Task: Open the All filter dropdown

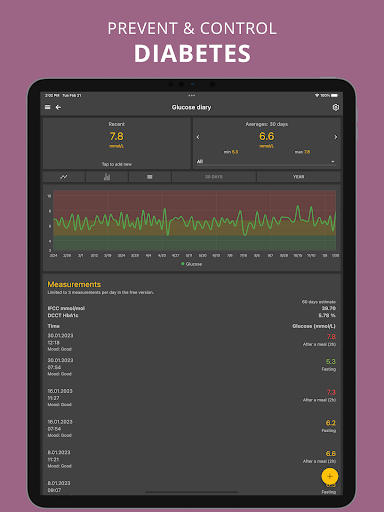Action: (x=266, y=162)
